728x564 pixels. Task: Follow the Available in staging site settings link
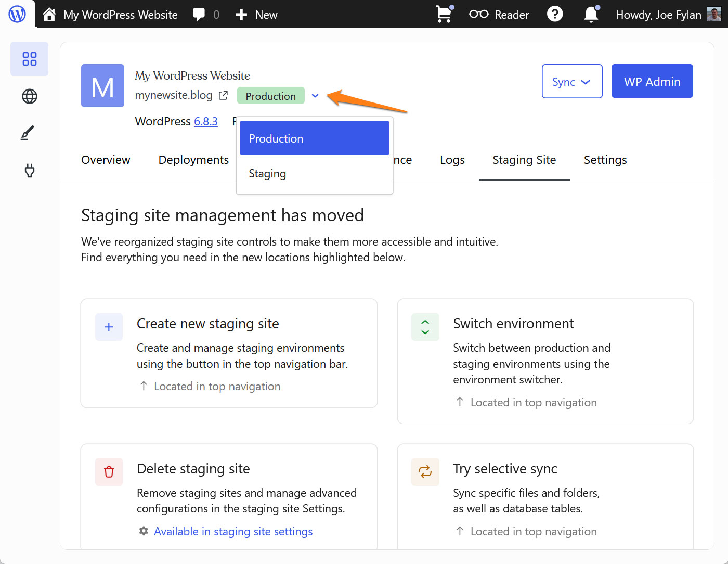(233, 532)
